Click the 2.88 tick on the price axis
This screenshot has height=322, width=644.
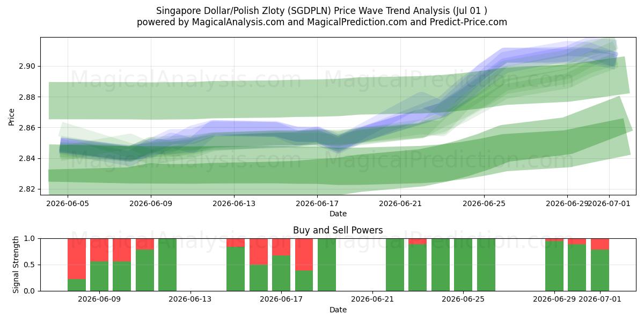[x=28, y=97]
